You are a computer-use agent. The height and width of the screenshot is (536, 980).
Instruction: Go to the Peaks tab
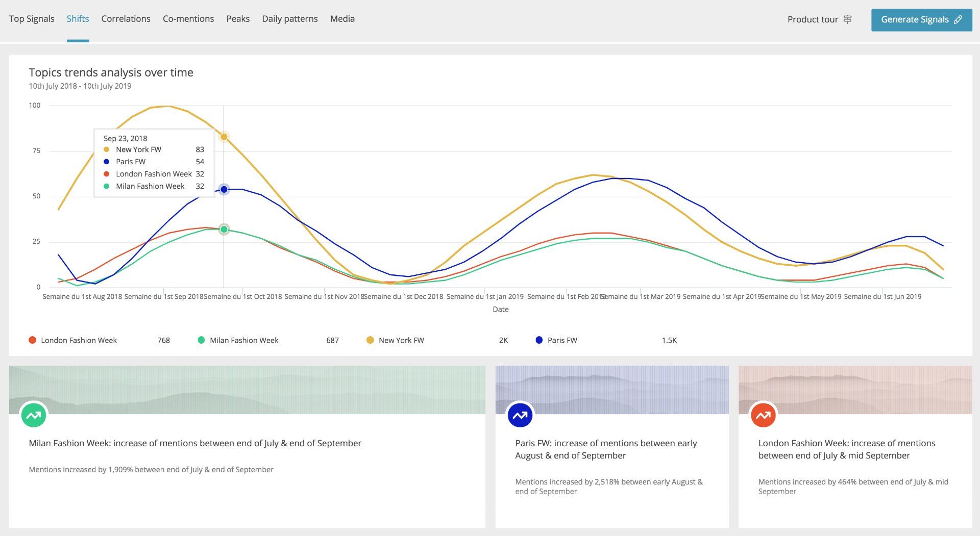pos(238,19)
